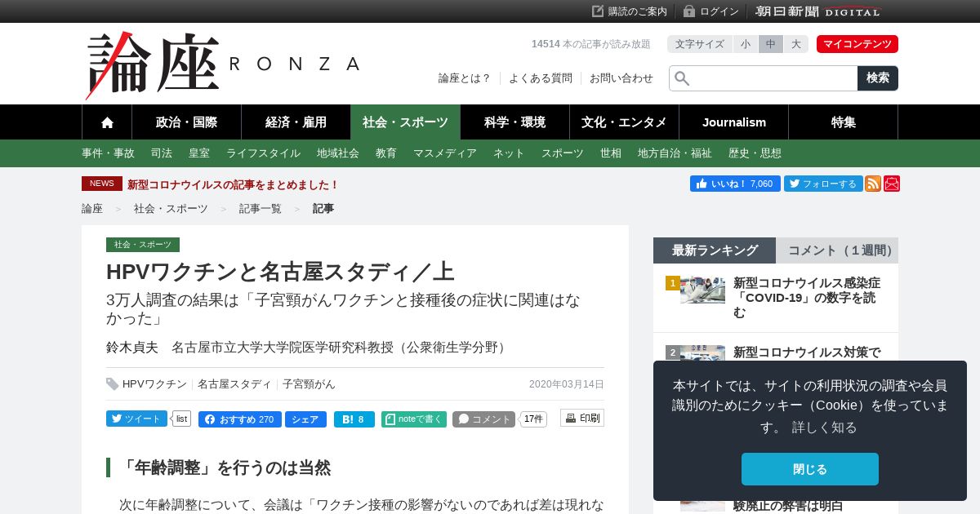Click the 検索 search button

coord(878,78)
